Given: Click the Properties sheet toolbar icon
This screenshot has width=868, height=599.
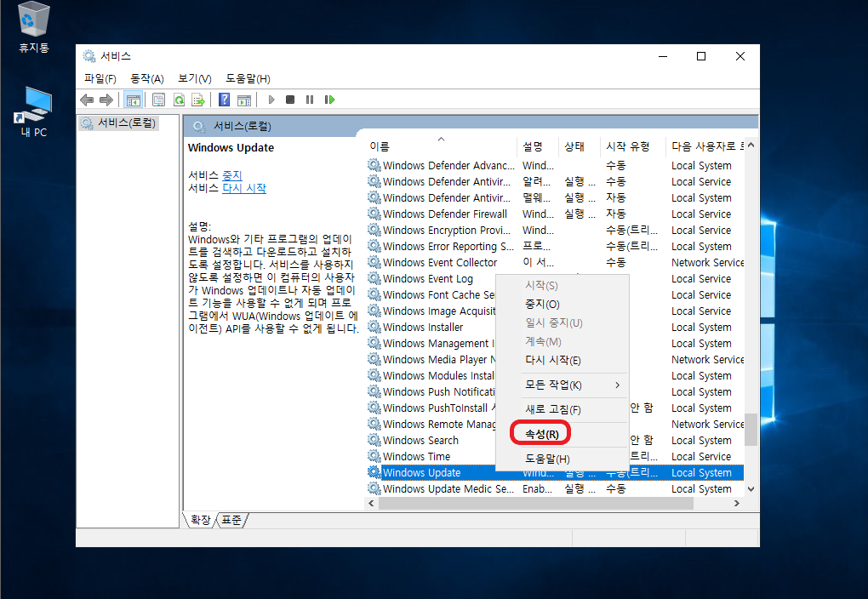Looking at the screenshot, I should click(x=158, y=100).
